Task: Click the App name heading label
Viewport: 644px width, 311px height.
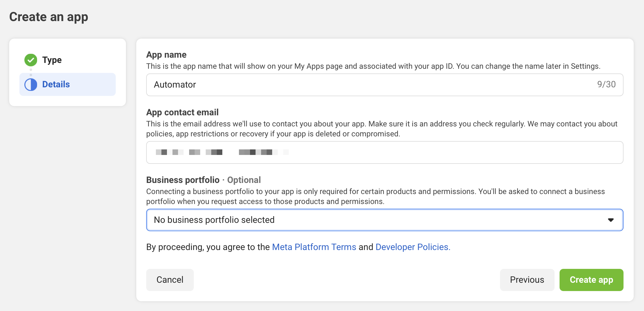Action: click(166, 55)
